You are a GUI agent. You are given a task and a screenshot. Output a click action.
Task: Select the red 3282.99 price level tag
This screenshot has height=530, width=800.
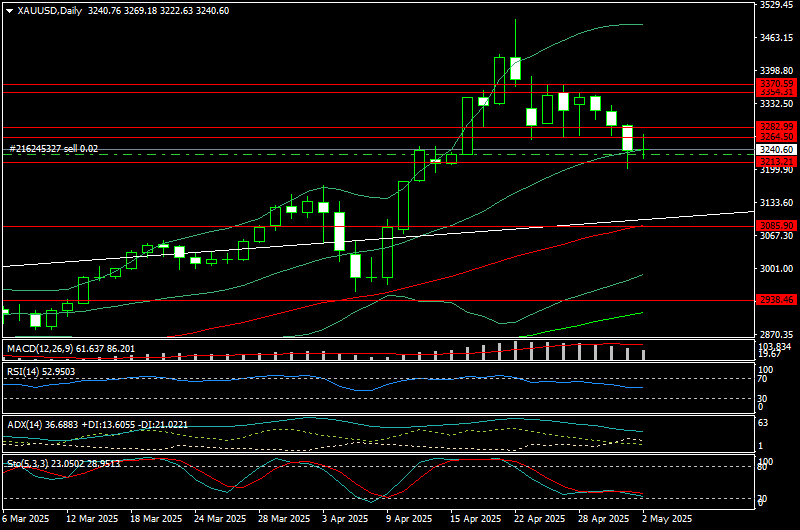click(776, 127)
